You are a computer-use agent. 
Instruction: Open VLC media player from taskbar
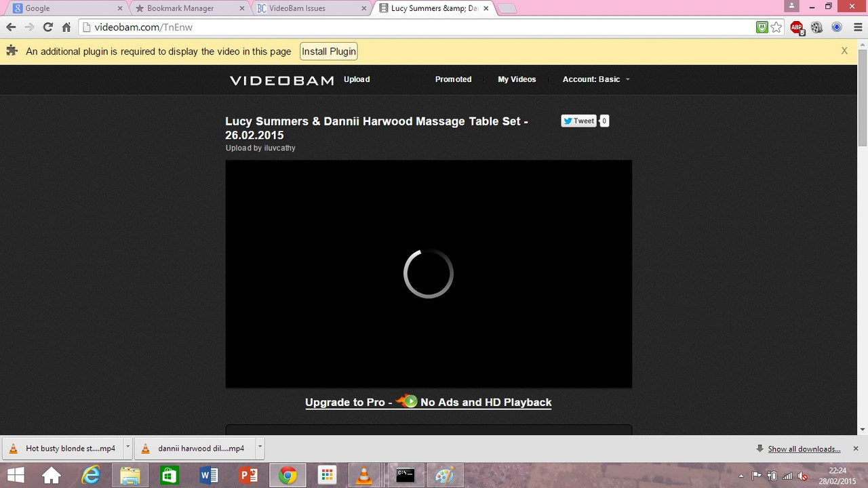click(365, 476)
